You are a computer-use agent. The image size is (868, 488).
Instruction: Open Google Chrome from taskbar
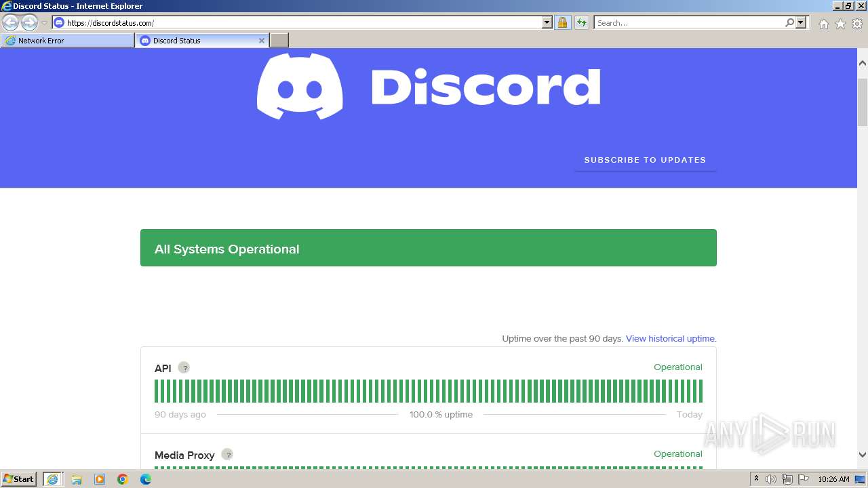tap(123, 479)
